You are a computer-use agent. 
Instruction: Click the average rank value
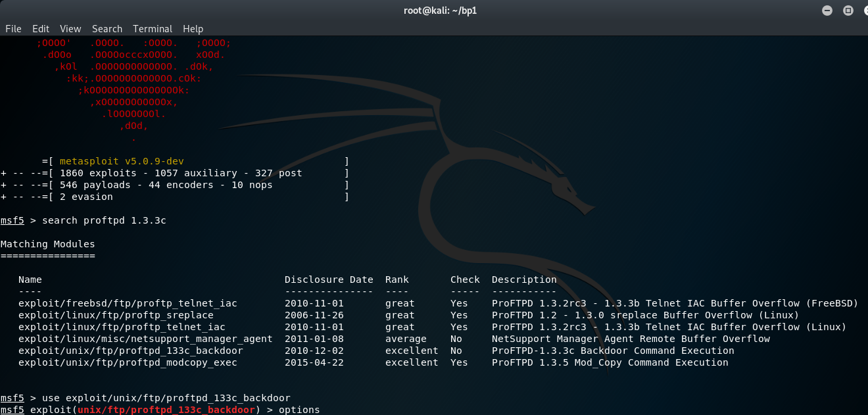click(x=406, y=339)
